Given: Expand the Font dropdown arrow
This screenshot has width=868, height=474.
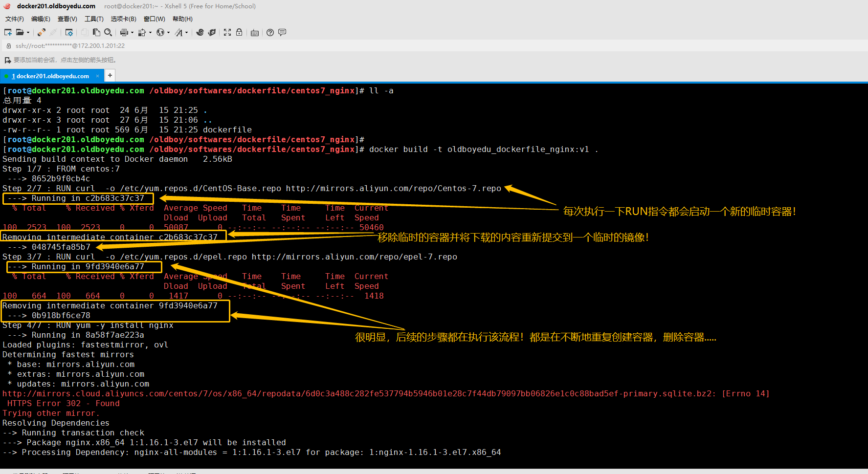Looking at the screenshot, I should click(x=186, y=33).
